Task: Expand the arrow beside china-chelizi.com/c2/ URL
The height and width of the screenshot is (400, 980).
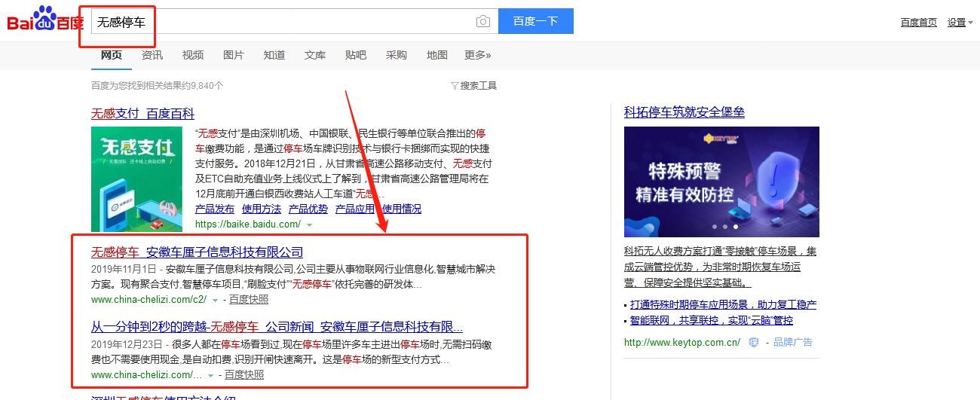Action: tap(215, 300)
